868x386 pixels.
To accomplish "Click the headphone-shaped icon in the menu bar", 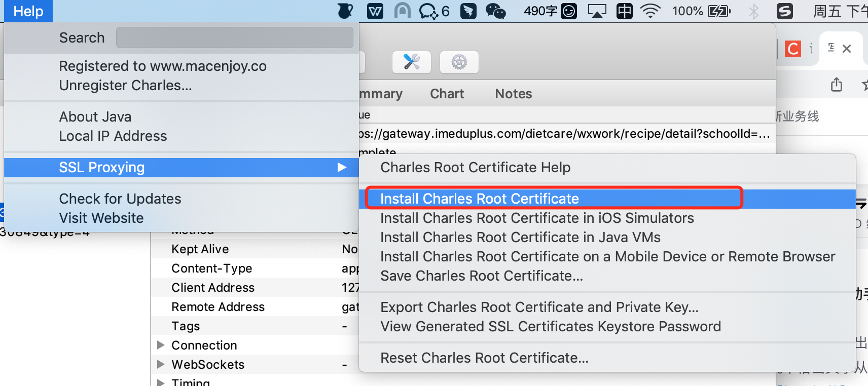I will pos(403,11).
